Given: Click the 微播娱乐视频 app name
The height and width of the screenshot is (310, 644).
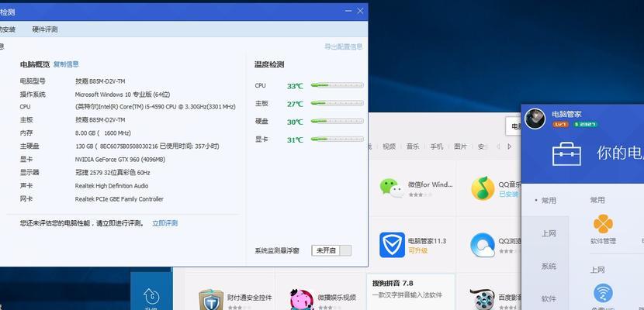Looking at the screenshot, I should [337, 298].
